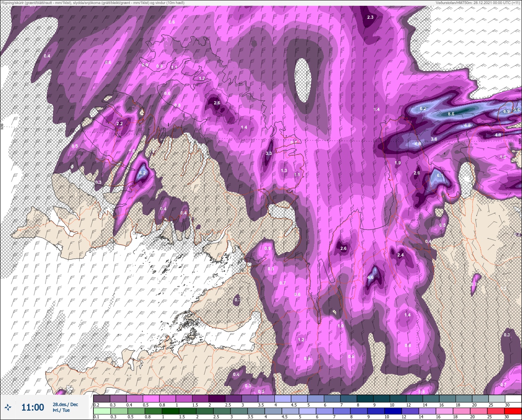Screen dimensions: 522x420
Task: Click the 6.1 precipitation value on the map
Action: click(440, 175)
